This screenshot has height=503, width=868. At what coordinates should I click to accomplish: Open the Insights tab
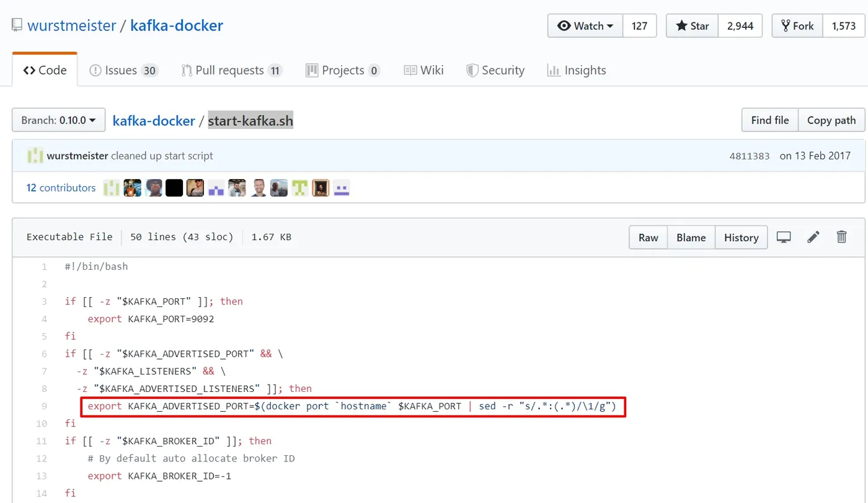click(577, 70)
